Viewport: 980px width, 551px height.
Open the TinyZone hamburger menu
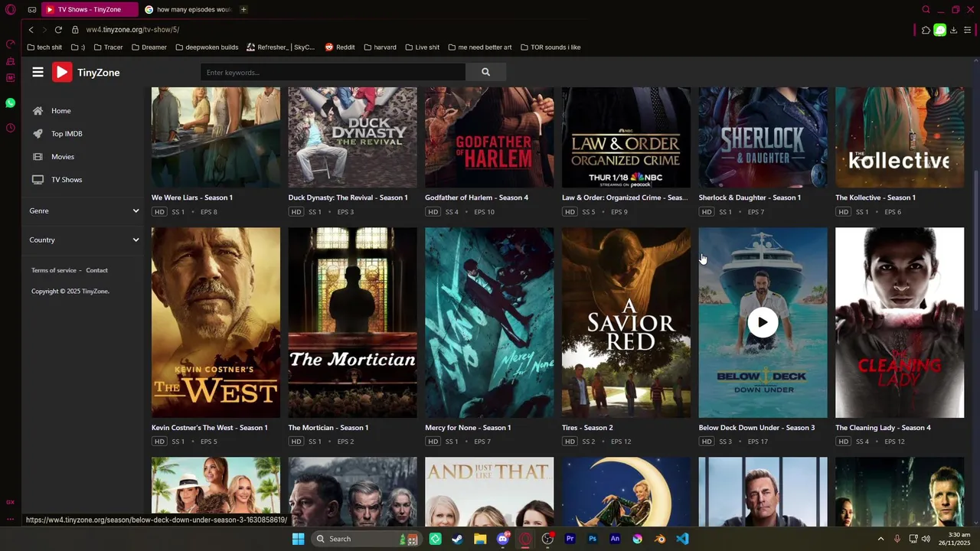[38, 72]
